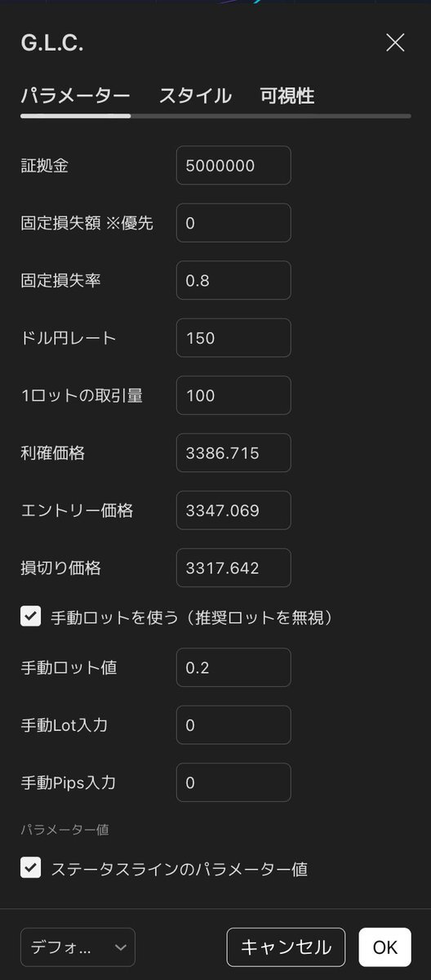Click the 利確価格 input field
This screenshot has height=980, width=431.
point(233,452)
